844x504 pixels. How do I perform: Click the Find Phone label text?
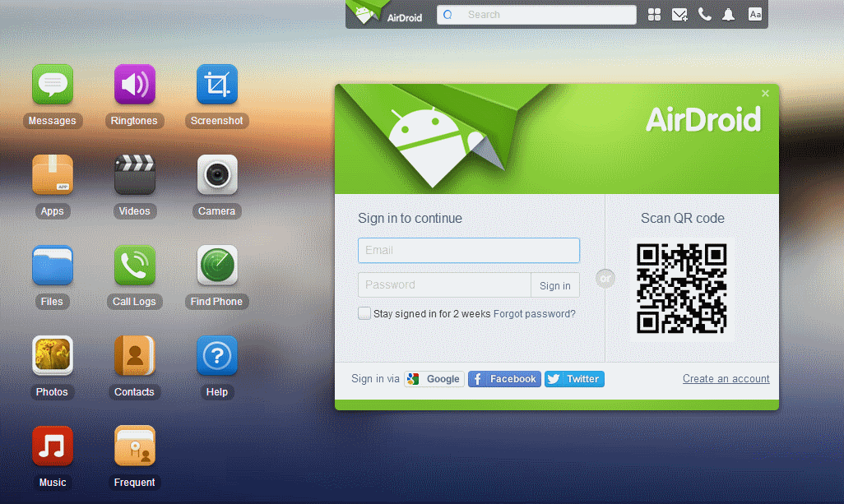[x=216, y=301]
